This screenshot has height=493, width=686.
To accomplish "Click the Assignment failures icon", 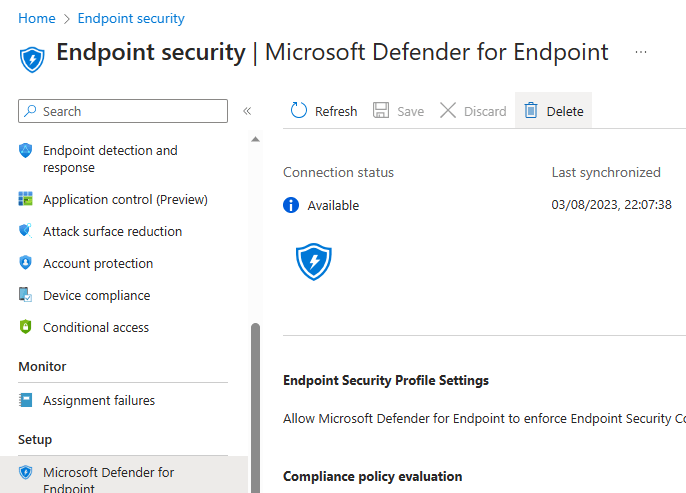I will click(26, 400).
